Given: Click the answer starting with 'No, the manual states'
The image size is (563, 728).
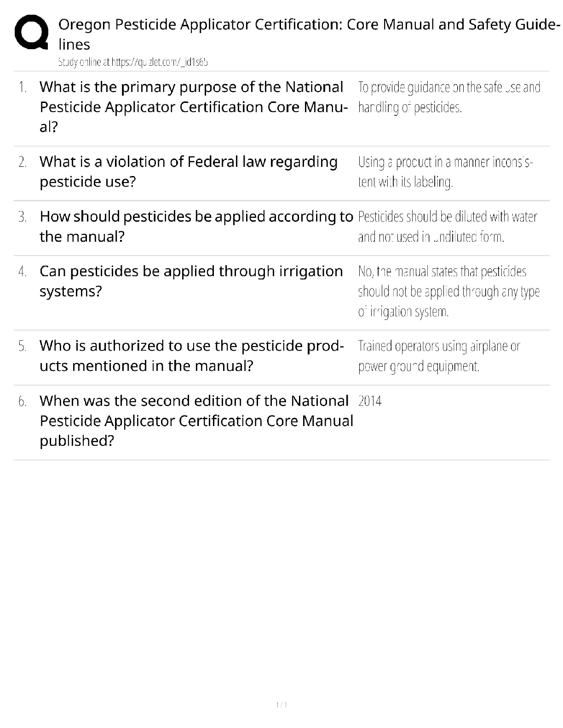Looking at the screenshot, I should [448, 291].
